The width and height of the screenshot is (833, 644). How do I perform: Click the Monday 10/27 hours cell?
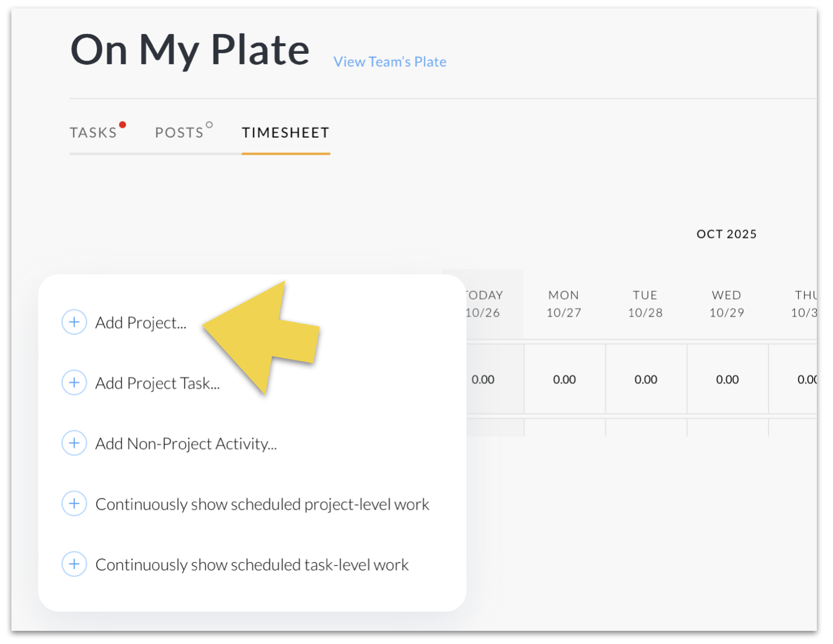(x=564, y=379)
